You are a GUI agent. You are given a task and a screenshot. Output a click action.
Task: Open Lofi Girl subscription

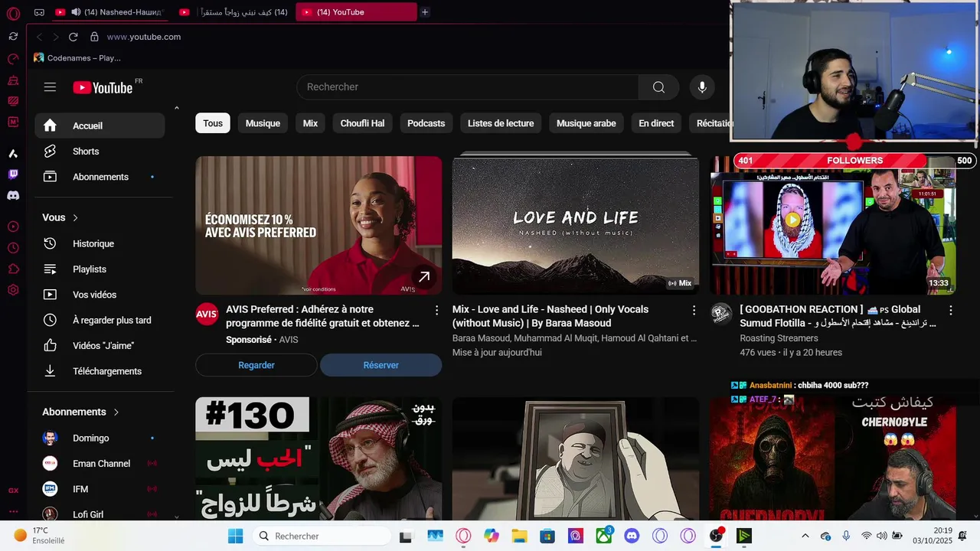coord(100,514)
